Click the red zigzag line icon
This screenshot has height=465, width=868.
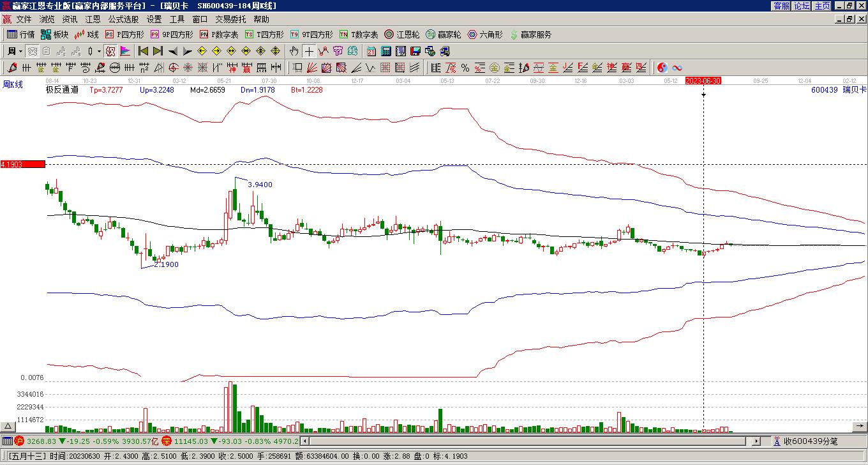coord(324,51)
